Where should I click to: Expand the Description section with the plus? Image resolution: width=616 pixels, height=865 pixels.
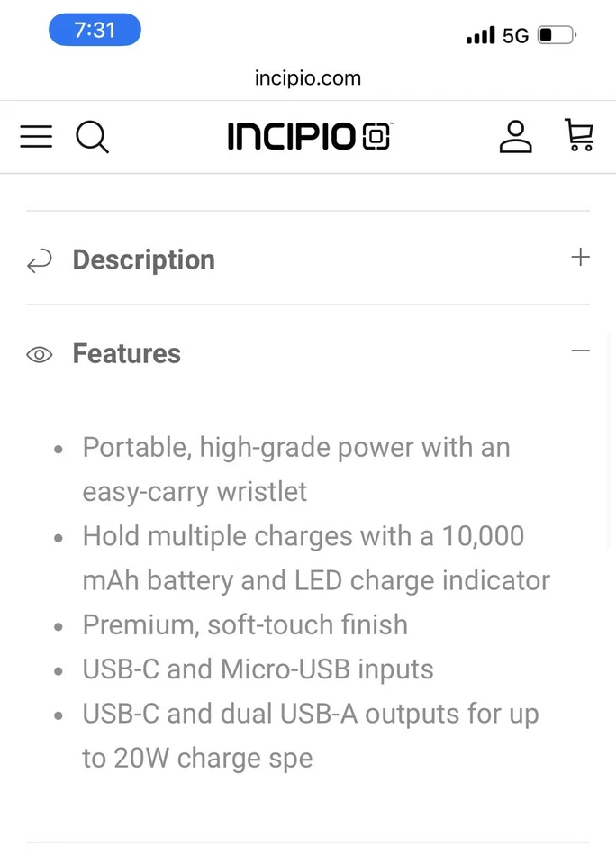[x=581, y=257]
